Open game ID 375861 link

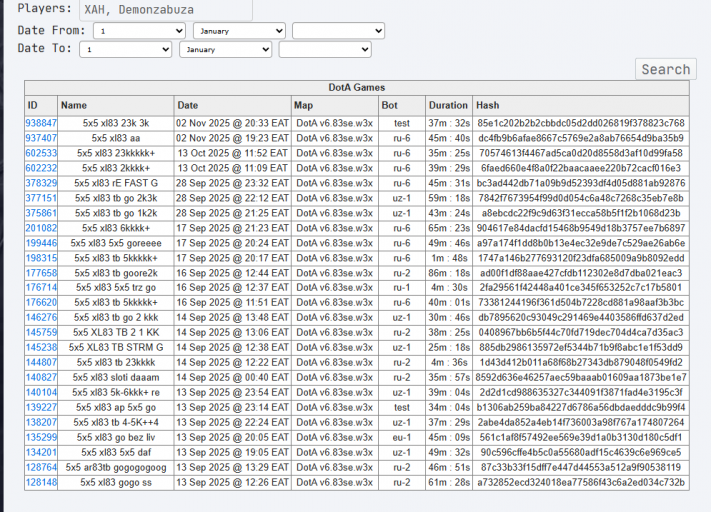tap(41, 213)
